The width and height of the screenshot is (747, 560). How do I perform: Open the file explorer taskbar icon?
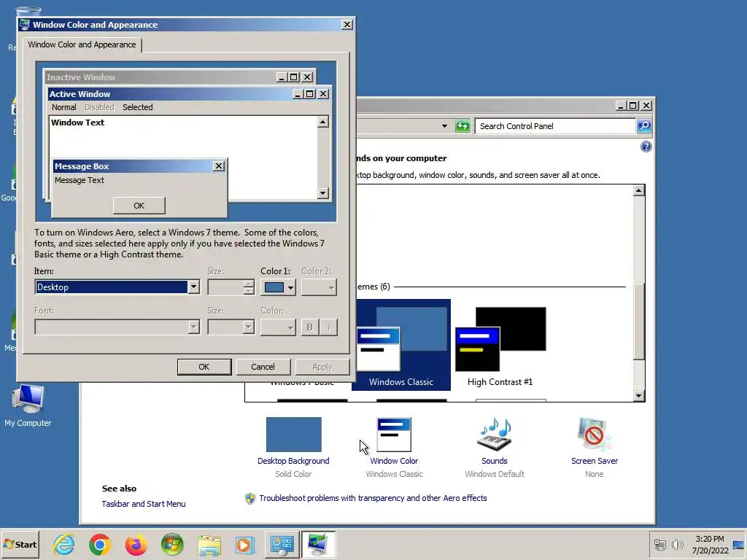(209, 545)
